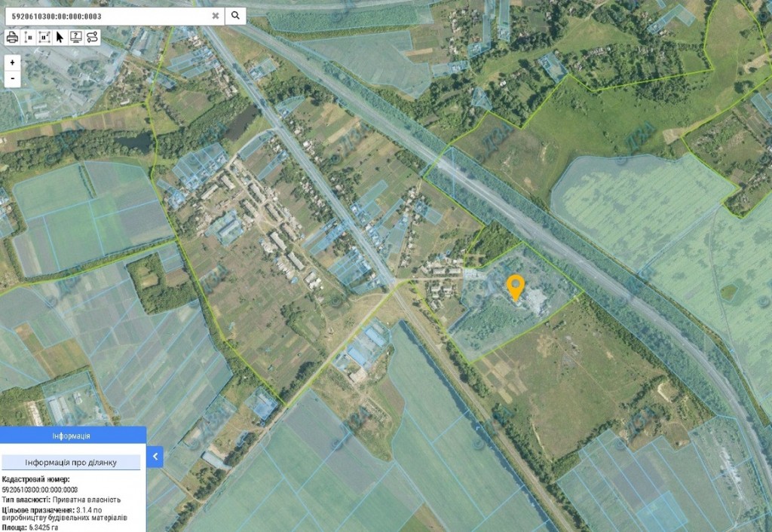Image resolution: width=772 pixels, height=532 pixels.
Task: Zoom in the map with plus
Action: tap(13, 63)
